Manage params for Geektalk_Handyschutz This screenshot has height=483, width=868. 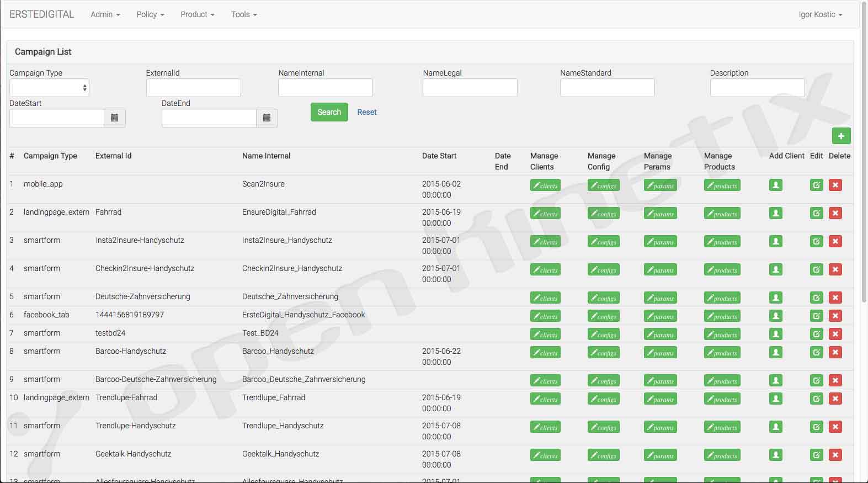661,455
